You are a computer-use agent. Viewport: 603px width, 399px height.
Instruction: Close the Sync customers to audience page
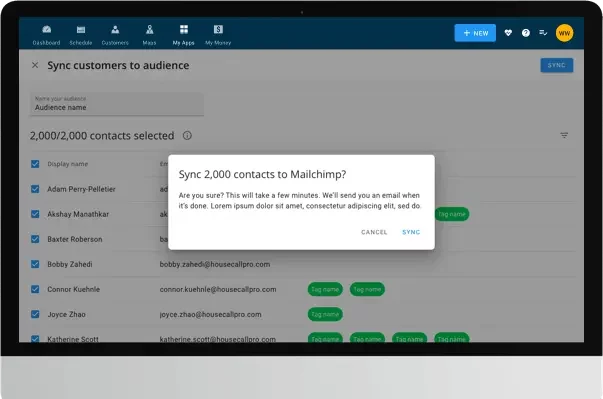tap(35, 65)
